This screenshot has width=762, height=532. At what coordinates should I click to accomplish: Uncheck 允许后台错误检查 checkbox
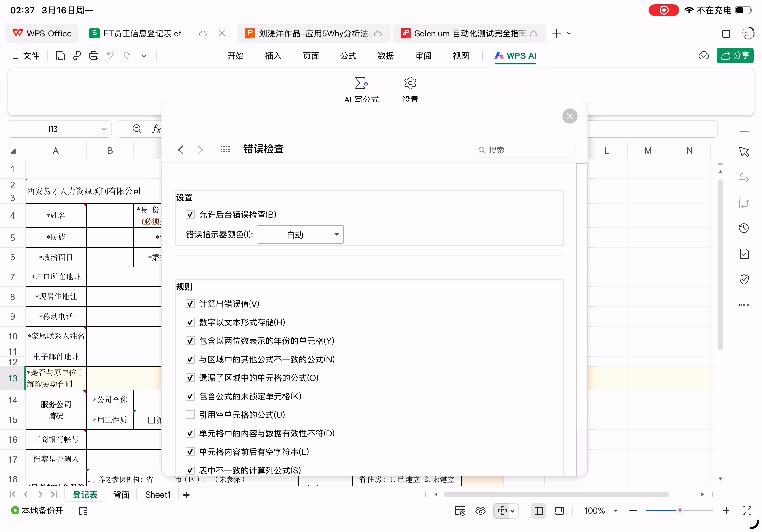tap(190, 215)
